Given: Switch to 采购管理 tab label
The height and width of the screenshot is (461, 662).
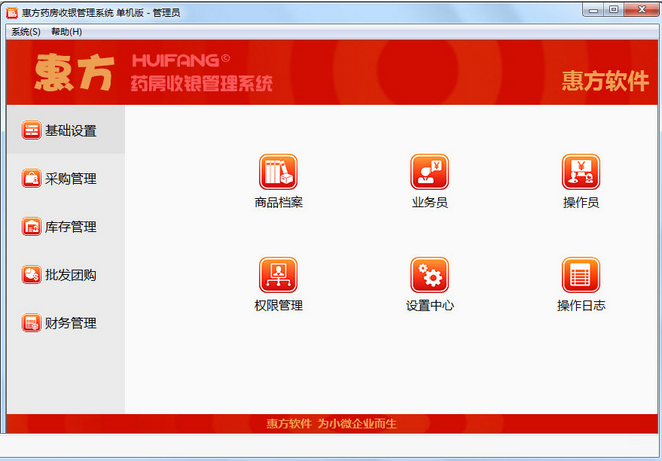Looking at the screenshot, I should [71, 179].
